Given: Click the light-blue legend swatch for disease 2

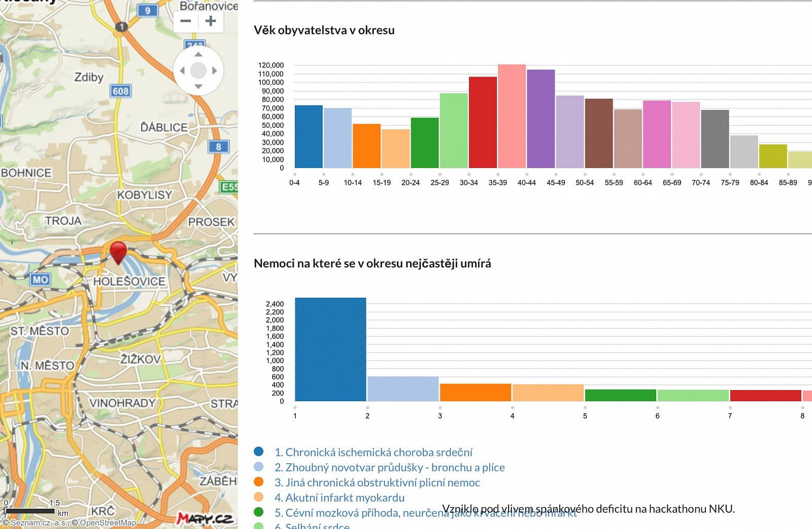Looking at the screenshot, I should click(258, 467).
